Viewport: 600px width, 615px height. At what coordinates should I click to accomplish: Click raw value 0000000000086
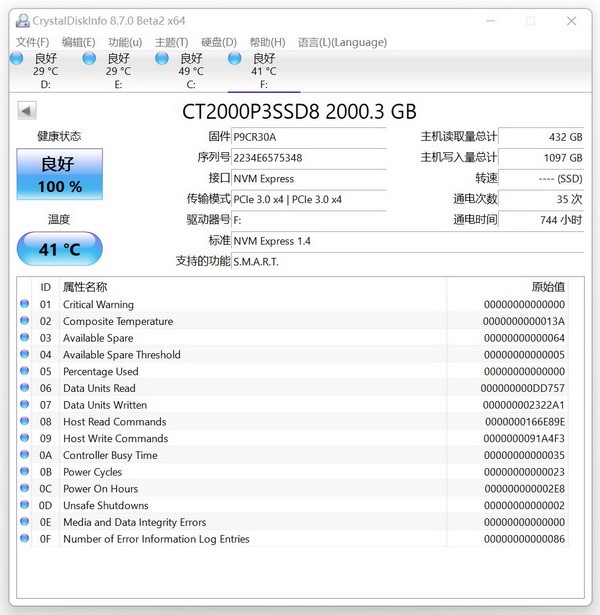pos(524,539)
